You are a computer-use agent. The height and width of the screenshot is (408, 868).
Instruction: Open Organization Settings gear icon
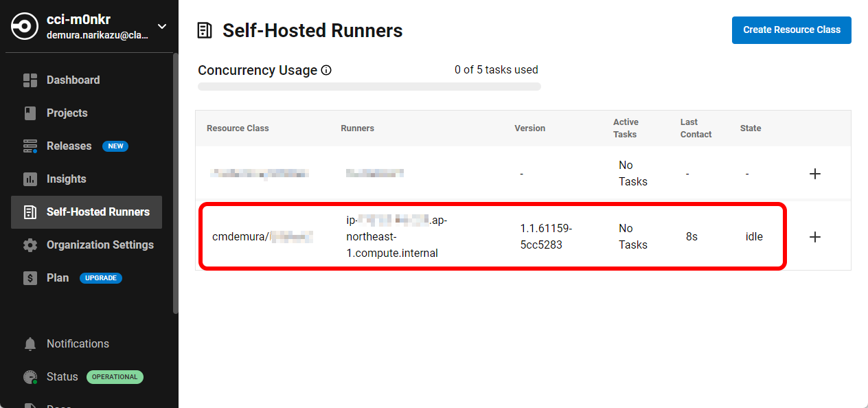[30, 245]
